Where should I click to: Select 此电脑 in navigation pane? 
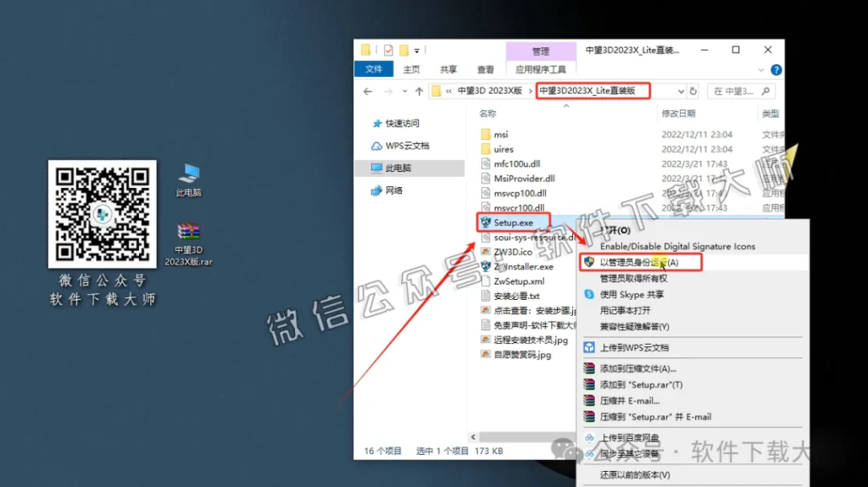pyautogui.click(x=409, y=168)
